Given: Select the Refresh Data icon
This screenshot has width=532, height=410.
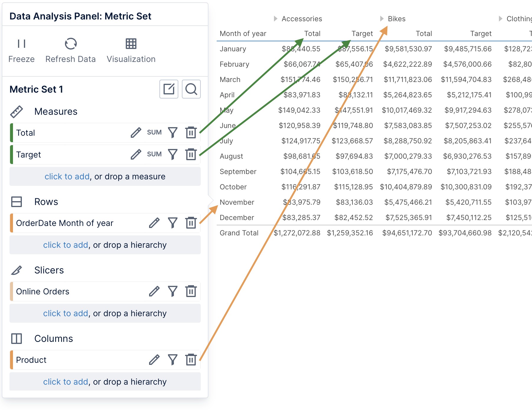Looking at the screenshot, I should click(x=70, y=44).
